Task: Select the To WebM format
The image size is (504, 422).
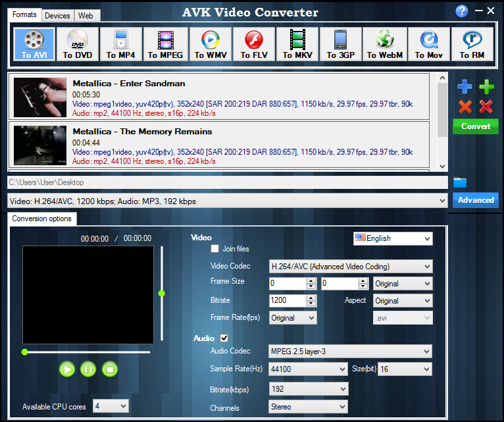Action: click(x=385, y=44)
